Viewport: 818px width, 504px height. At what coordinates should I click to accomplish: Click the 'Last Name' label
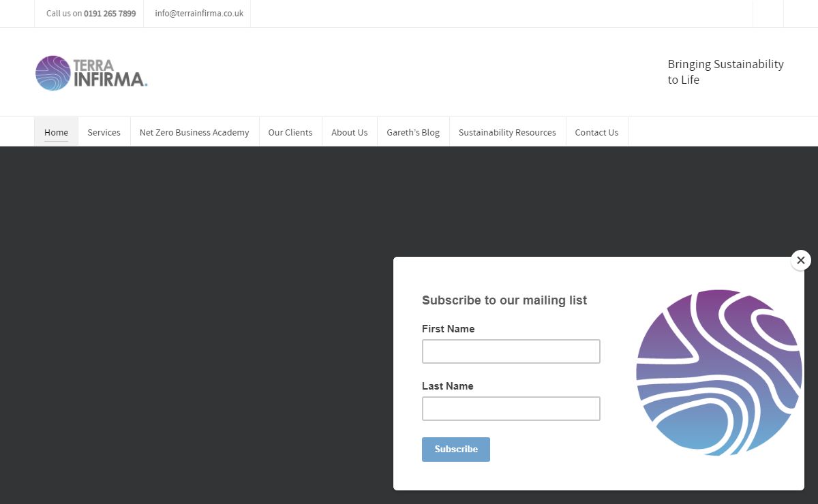click(x=447, y=385)
